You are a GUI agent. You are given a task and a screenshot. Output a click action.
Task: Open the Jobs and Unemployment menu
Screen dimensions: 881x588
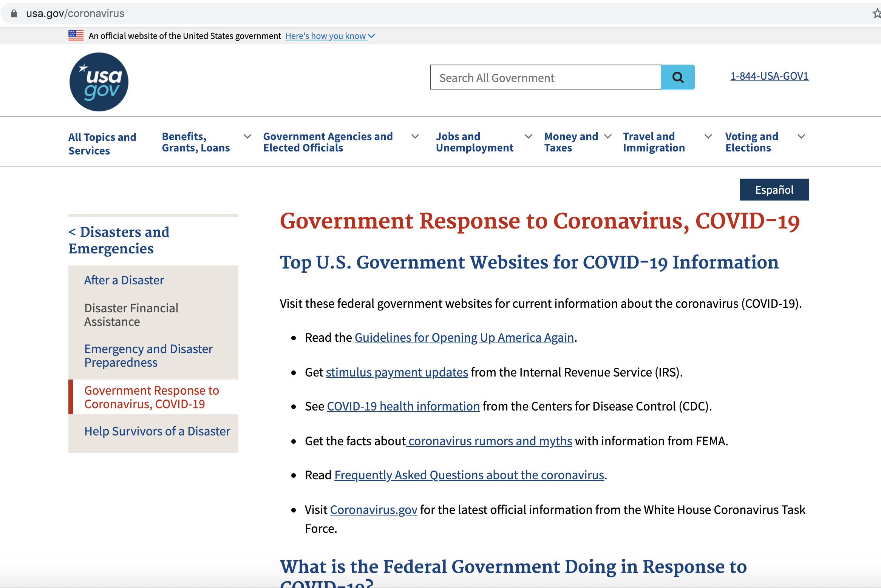475,142
